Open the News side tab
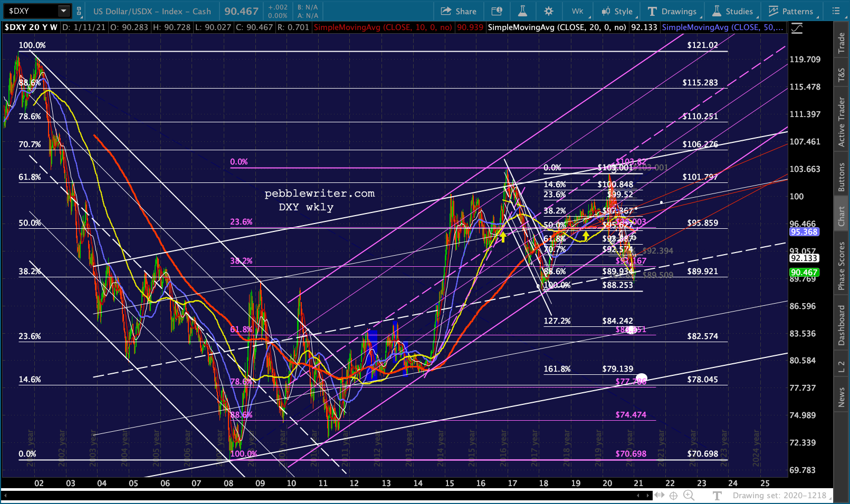This screenshot has height=504, width=850. [842, 397]
